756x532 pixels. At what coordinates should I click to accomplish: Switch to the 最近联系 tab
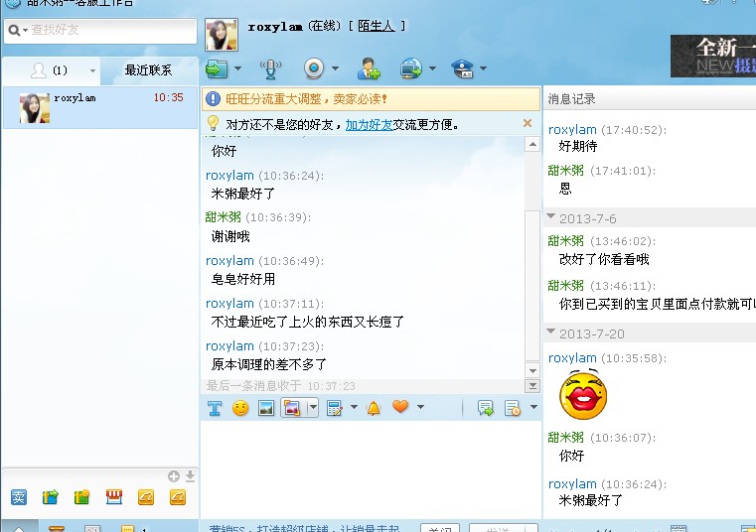tap(148, 70)
